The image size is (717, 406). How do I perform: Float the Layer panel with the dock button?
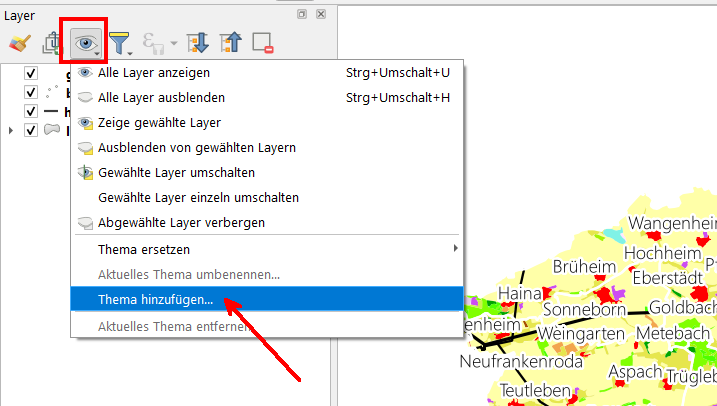click(x=302, y=14)
